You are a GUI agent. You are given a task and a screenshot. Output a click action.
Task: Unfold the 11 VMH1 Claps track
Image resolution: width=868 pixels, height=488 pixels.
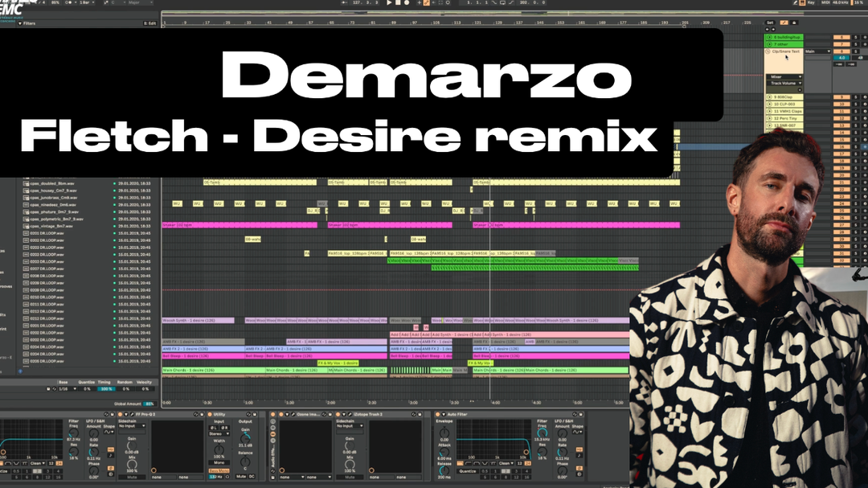tap(769, 111)
